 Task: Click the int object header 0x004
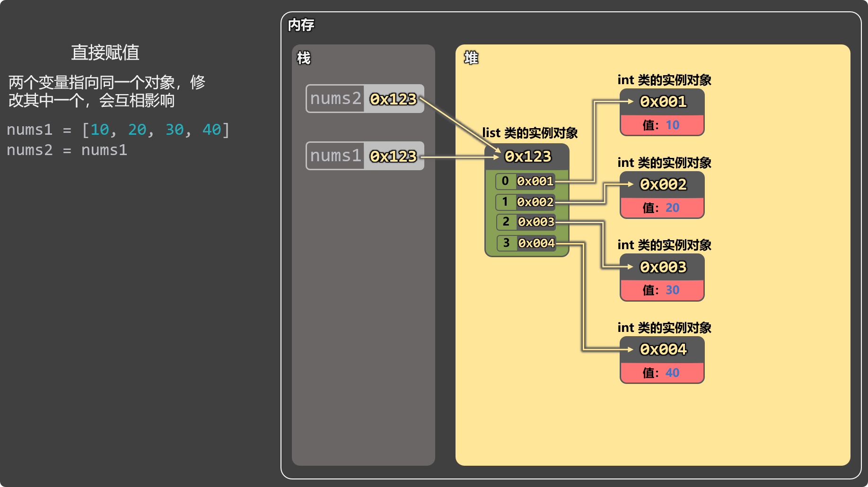point(662,349)
